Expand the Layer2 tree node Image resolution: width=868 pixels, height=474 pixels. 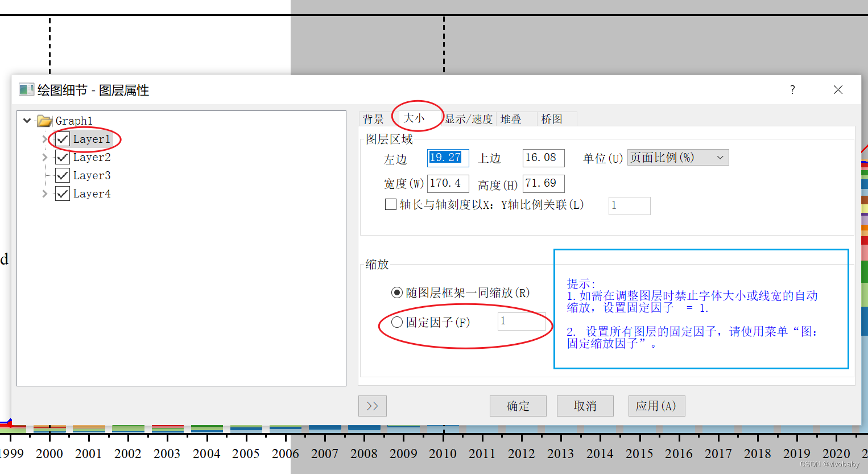pos(46,157)
